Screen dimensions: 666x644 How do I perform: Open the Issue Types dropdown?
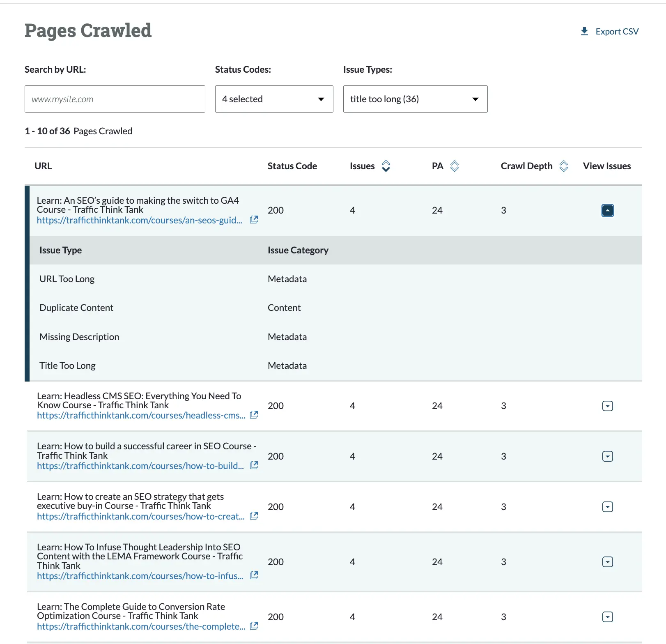(x=415, y=99)
